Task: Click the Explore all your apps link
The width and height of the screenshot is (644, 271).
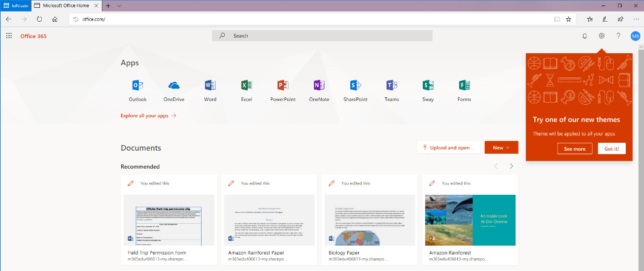Action: coord(148,116)
